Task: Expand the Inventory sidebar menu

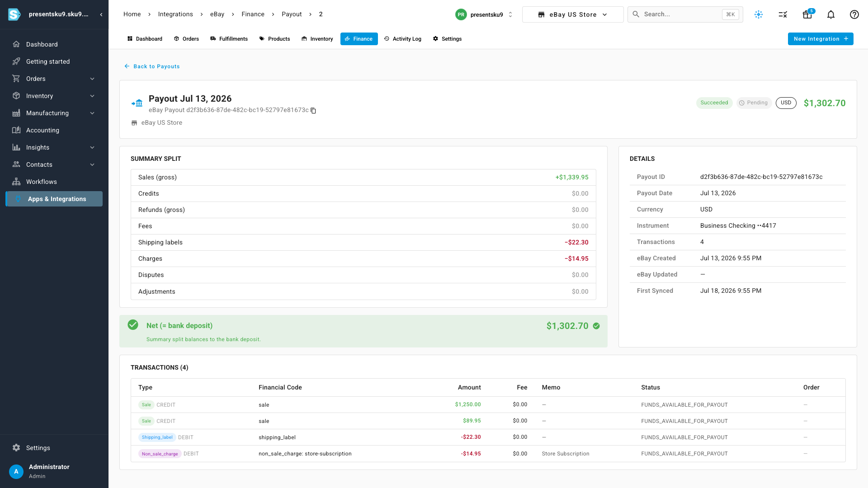Action: (x=92, y=96)
